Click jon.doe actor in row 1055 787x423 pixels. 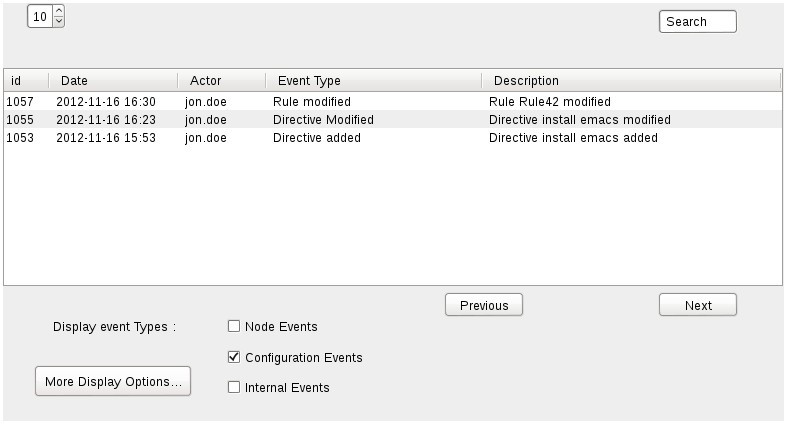point(206,120)
